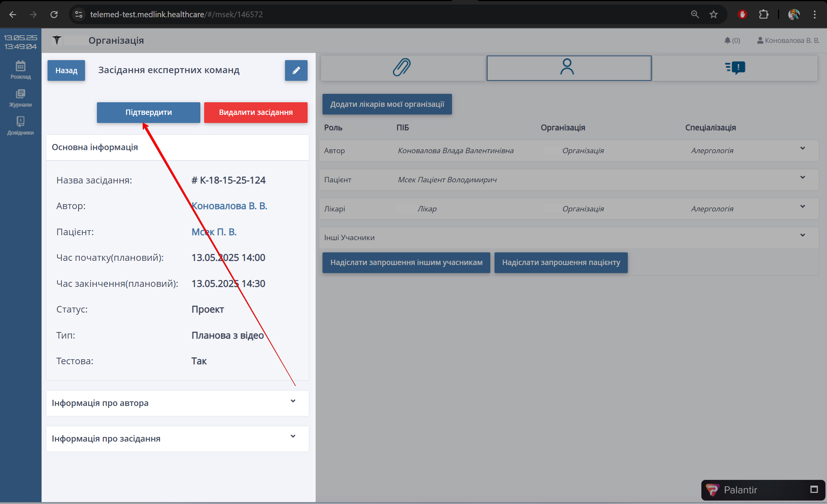Screen dimensions: 827x504
Task: Open browser extensions puzzle icon
Action: tap(763, 15)
